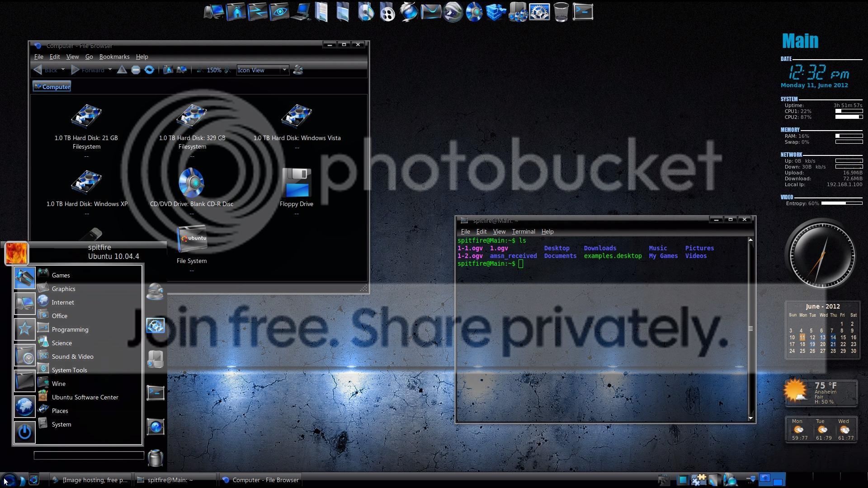Image resolution: width=868 pixels, height=488 pixels.
Task: Open Bookmarks menu in File Browser
Action: tap(114, 56)
